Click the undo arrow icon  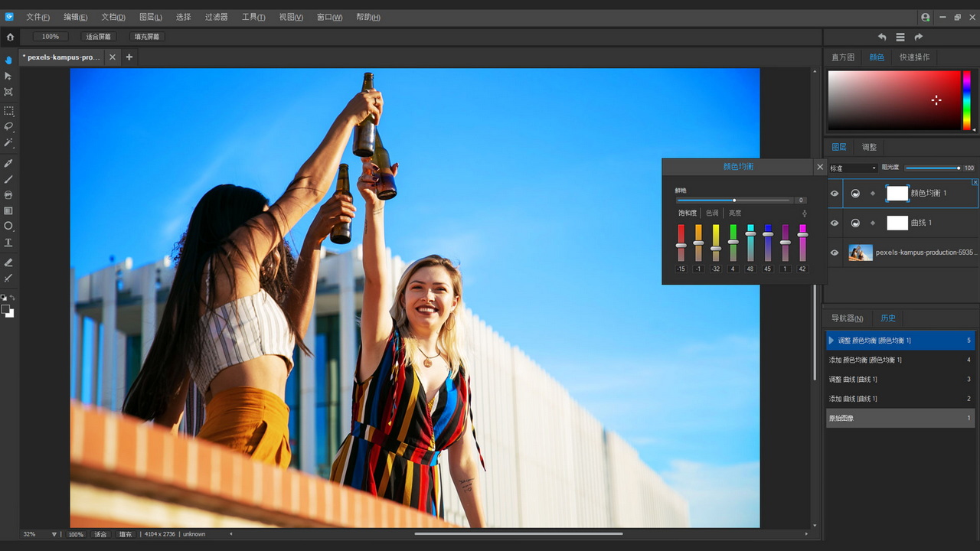coord(882,37)
